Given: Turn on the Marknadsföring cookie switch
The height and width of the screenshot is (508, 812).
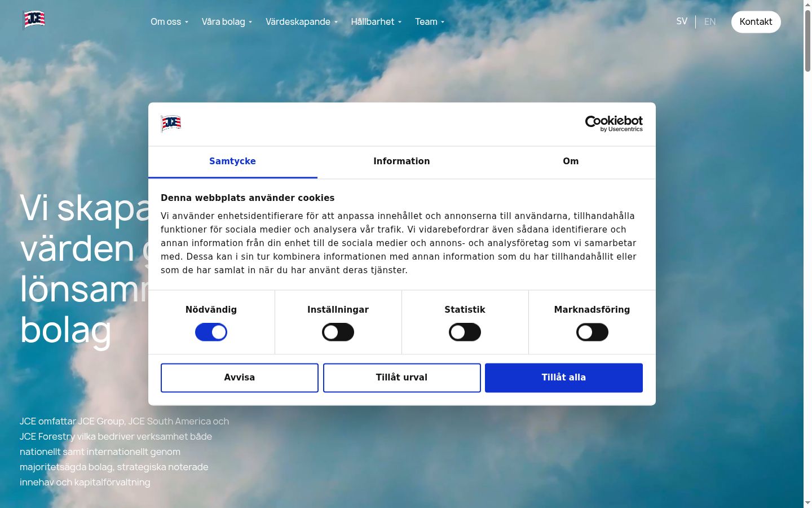Looking at the screenshot, I should pos(592,332).
